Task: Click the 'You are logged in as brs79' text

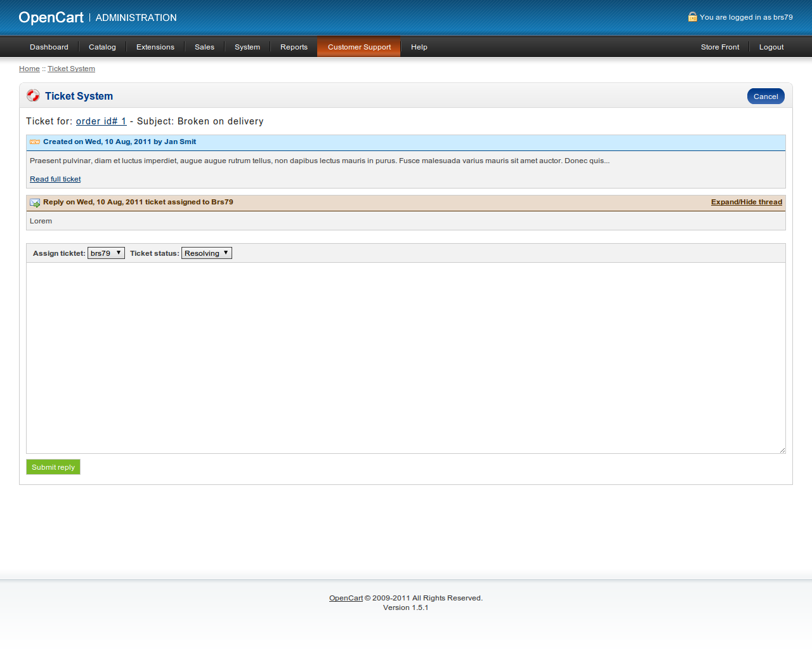Action: click(x=746, y=17)
